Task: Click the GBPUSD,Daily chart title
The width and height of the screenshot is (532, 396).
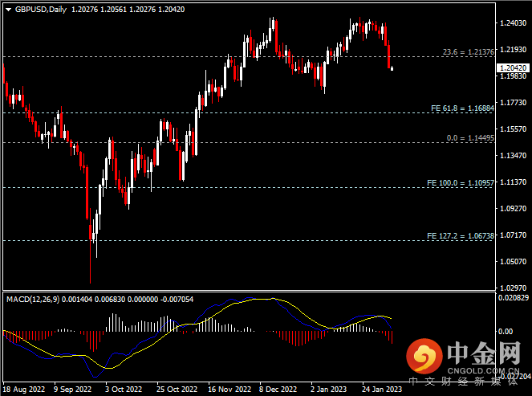Action: point(41,9)
